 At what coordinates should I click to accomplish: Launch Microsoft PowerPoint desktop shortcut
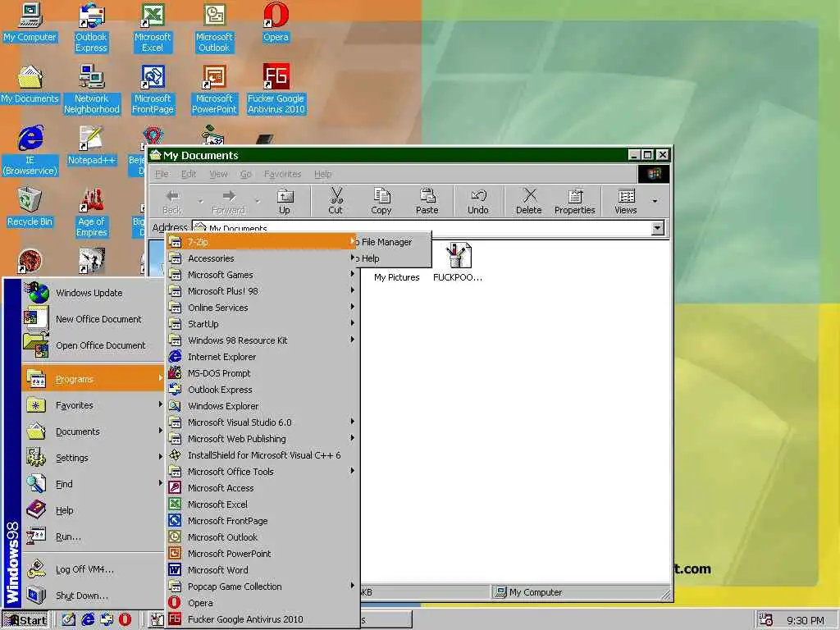(214, 89)
